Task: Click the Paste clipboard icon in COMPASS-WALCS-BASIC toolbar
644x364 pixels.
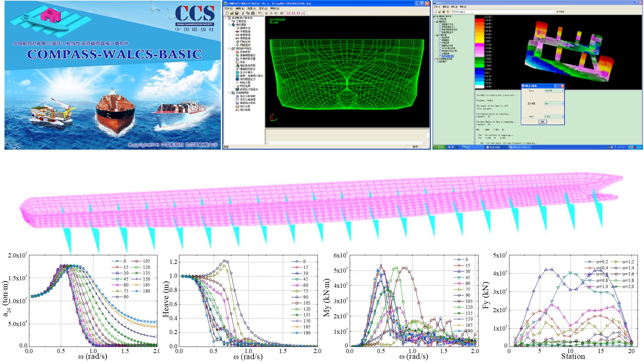Action: click(x=253, y=13)
